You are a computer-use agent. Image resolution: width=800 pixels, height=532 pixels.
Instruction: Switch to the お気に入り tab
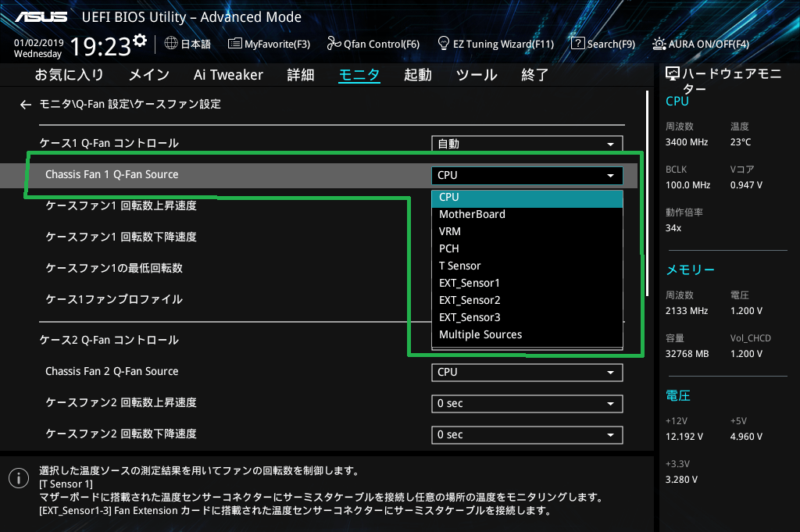pyautogui.click(x=70, y=75)
